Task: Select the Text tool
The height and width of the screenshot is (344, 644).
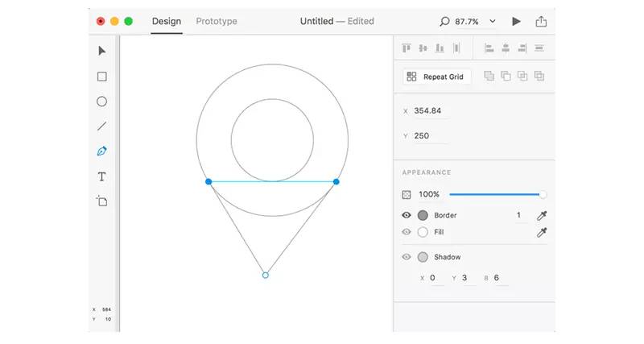Action: 102,176
